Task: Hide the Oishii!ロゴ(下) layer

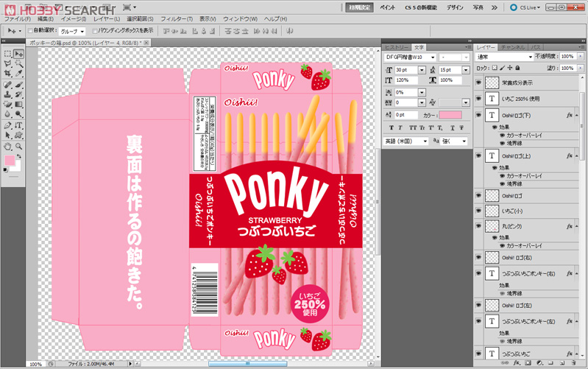Action: 478,115
